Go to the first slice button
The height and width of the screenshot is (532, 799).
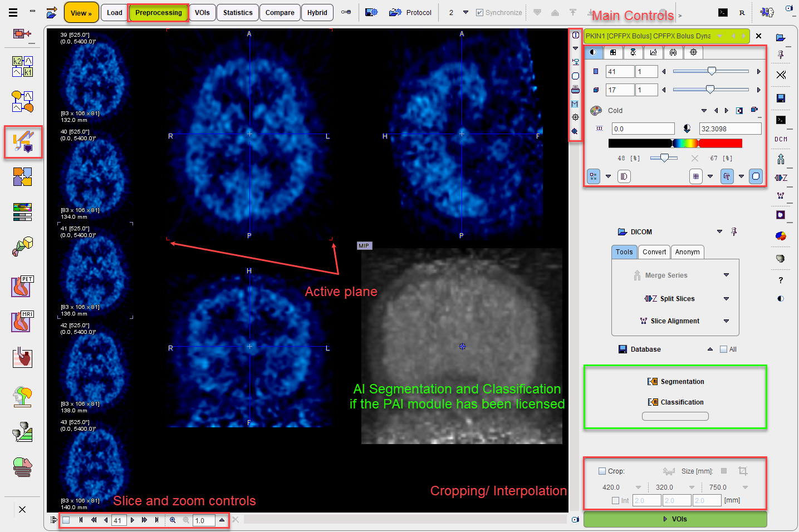coord(81,520)
